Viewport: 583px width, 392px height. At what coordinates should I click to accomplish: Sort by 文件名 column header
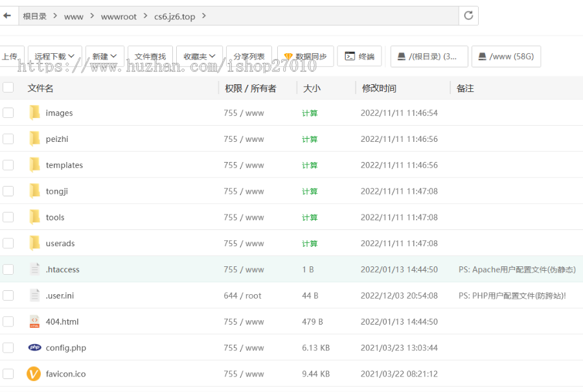pos(41,88)
